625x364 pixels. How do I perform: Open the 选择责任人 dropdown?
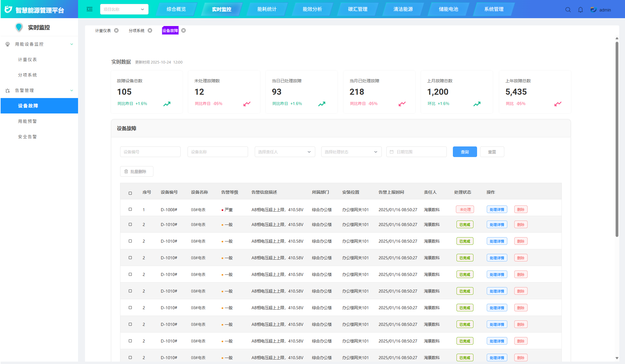[x=285, y=152]
